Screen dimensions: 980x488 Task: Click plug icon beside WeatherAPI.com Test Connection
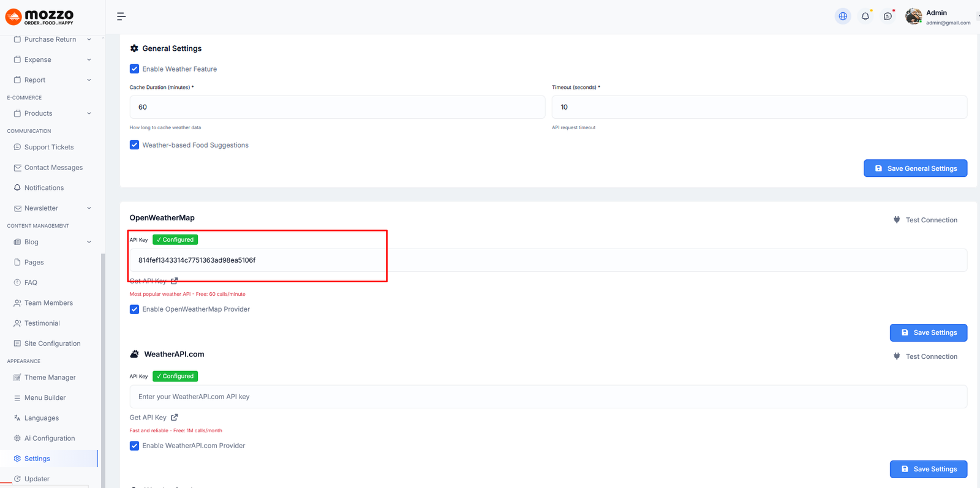pos(897,356)
